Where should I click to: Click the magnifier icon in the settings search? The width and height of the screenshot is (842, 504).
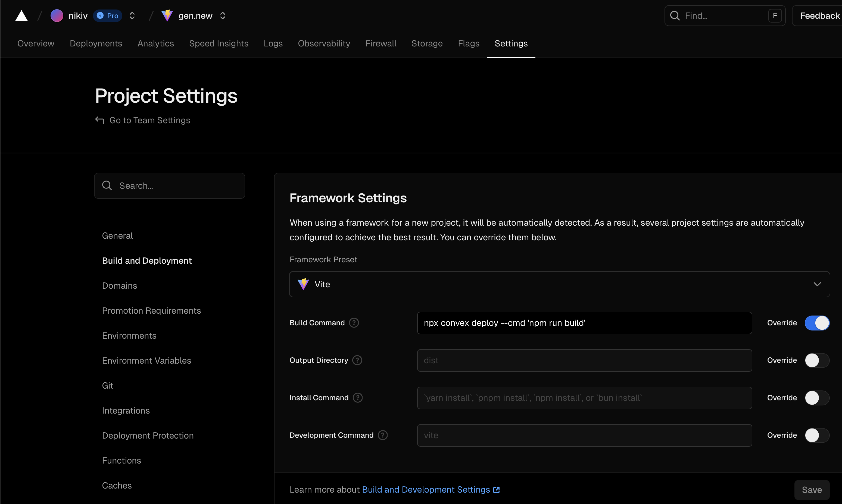pyautogui.click(x=107, y=185)
